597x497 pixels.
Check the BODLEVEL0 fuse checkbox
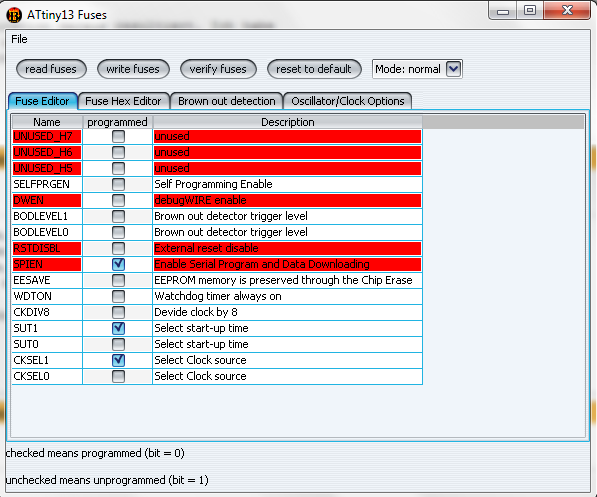click(118, 232)
